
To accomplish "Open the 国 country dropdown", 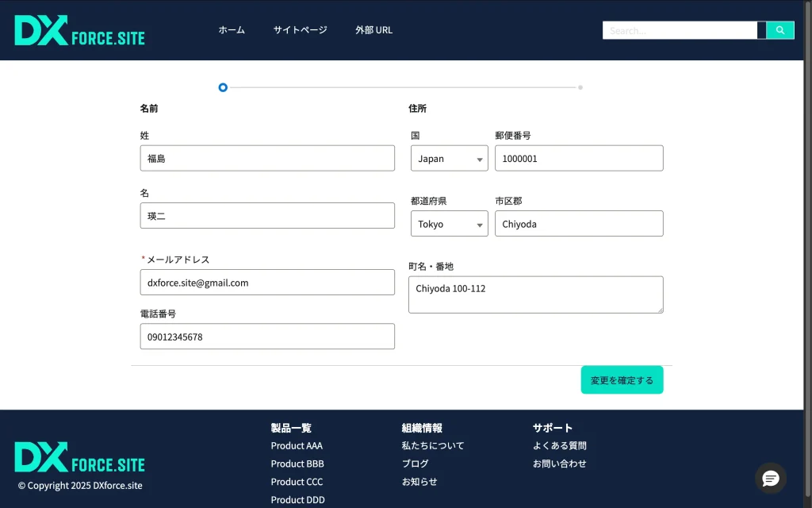I will tap(449, 159).
